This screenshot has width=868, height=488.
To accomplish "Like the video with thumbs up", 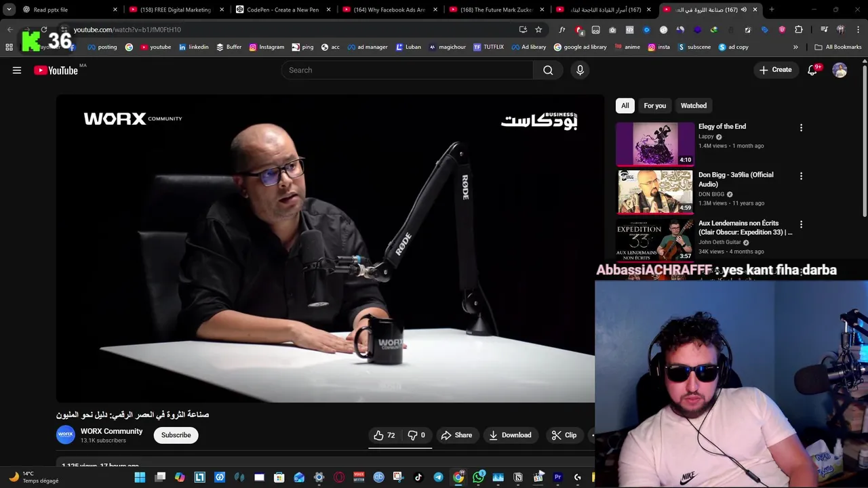I will click(384, 435).
